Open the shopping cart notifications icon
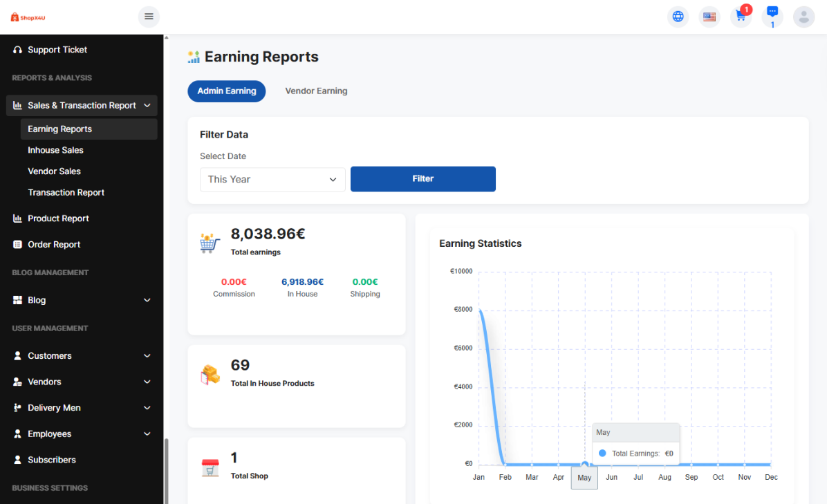 (741, 17)
